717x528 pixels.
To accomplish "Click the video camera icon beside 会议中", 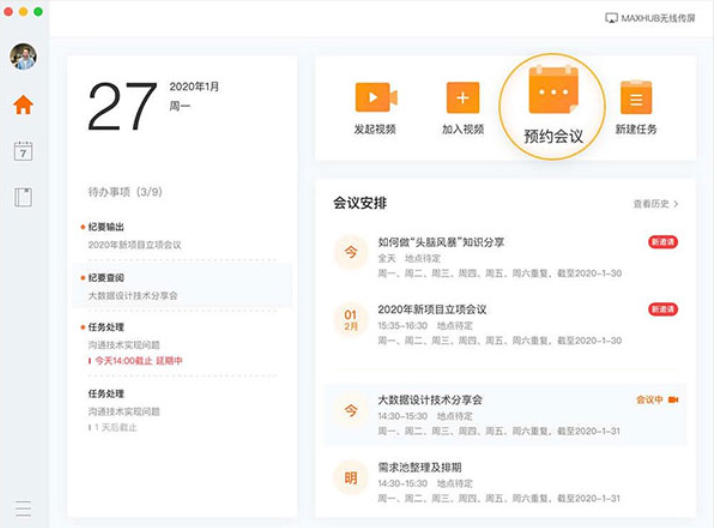I will coord(673,400).
